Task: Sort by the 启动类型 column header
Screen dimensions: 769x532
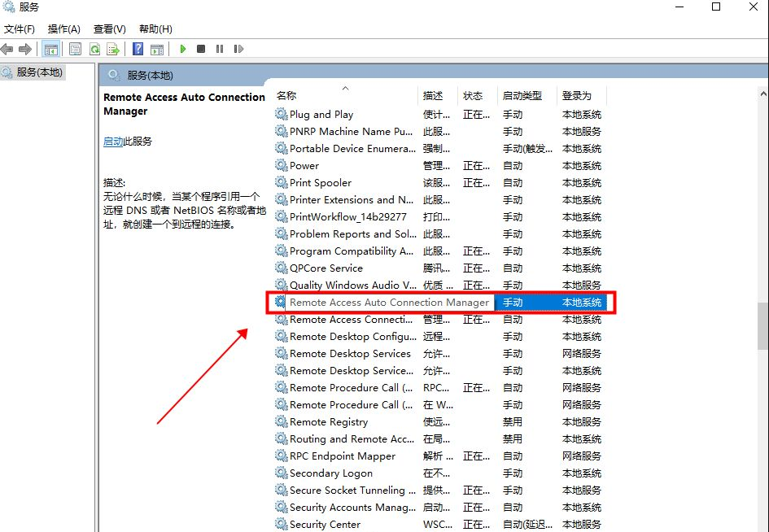Action: click(522, 96)
